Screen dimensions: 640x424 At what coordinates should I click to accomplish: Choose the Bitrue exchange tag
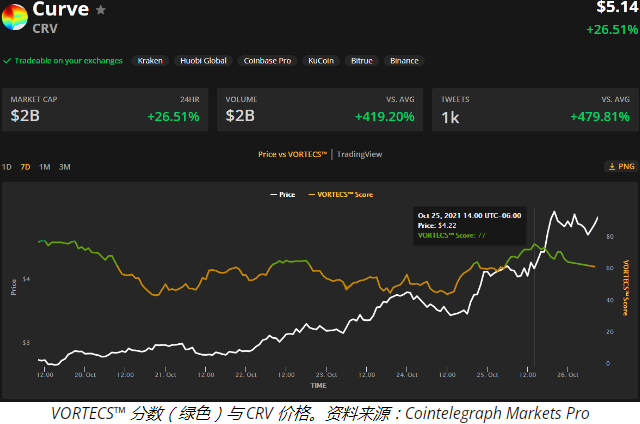(x=362, y=61)
